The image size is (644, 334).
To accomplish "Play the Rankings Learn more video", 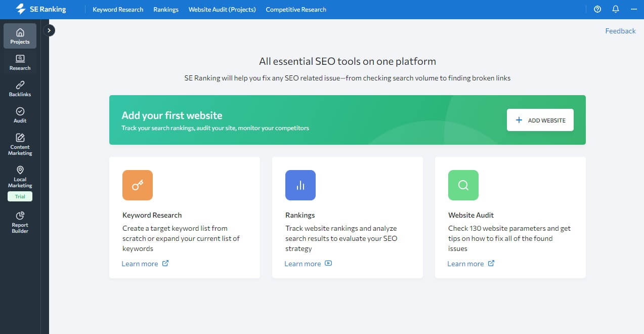I will click(328, 263).
